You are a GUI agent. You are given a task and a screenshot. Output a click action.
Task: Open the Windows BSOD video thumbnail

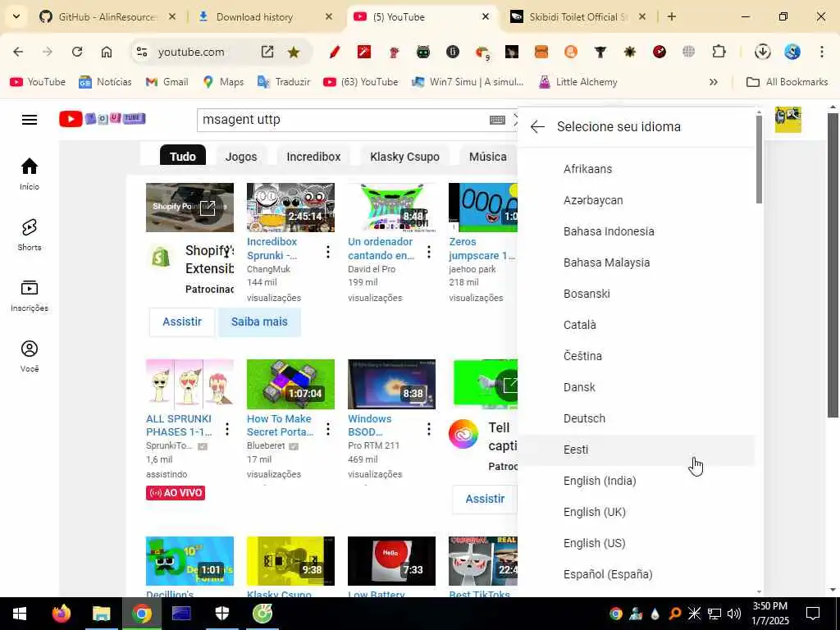coord(391,384)
